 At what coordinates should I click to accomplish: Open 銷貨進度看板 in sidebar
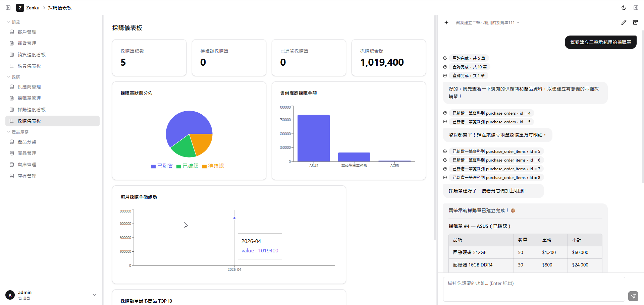52,55
